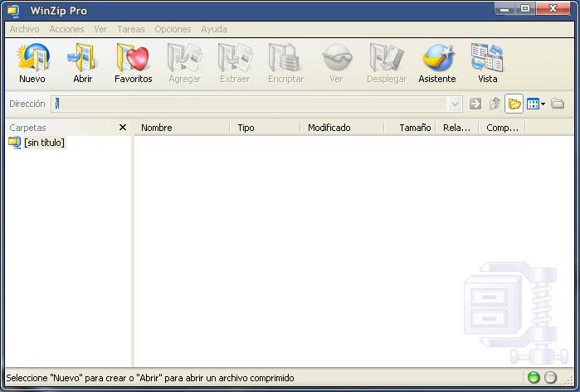Open the Opciones menu
The image size is (580, 392).
(x=173, y=29)
